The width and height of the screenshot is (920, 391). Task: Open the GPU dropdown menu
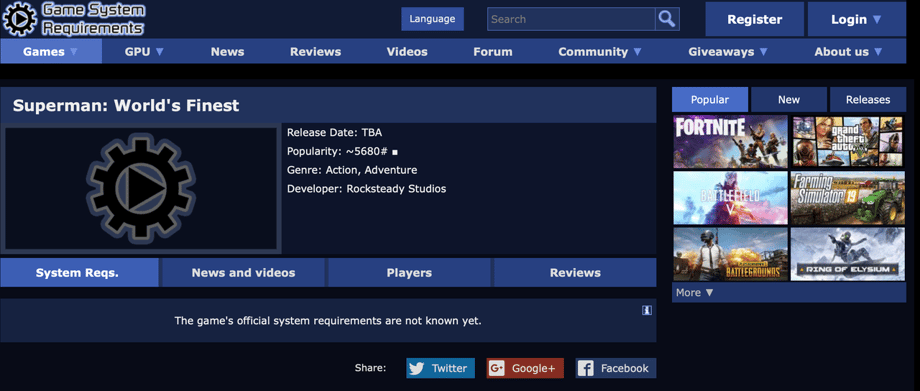pos(144,52)
